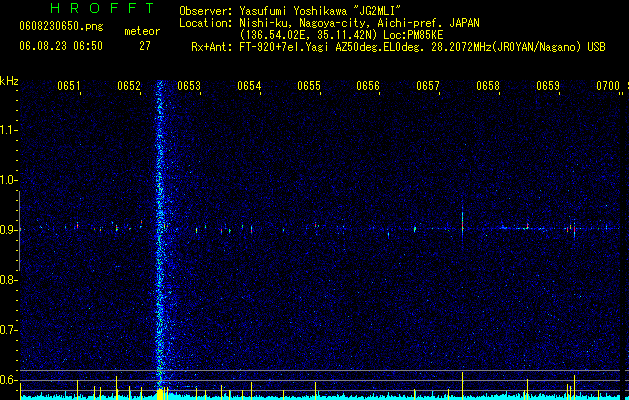Click the 1.1 kHz axis label
629x400 pixels.
pyautogui.click(x=9, y=130)
